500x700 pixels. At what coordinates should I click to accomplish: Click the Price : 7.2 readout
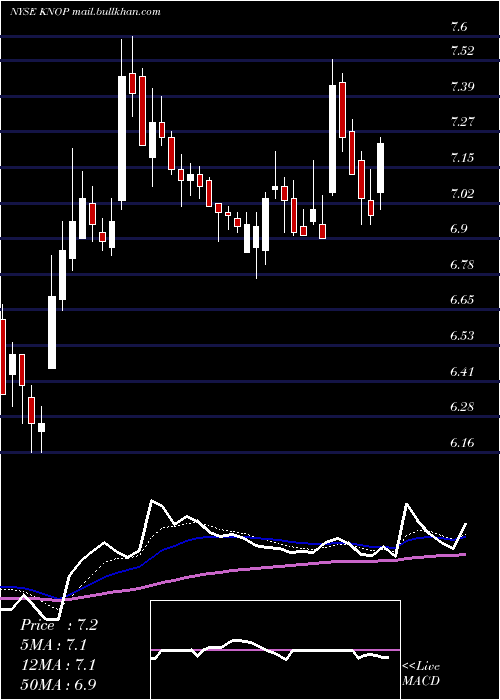point(58,625)
